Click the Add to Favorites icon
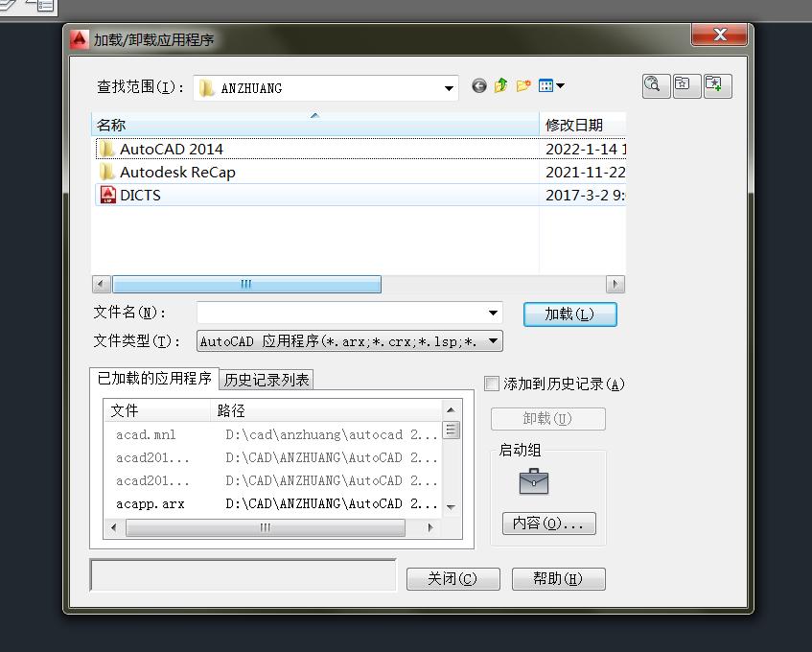This screenshot has height=652, width=812. tap(716, 85)
